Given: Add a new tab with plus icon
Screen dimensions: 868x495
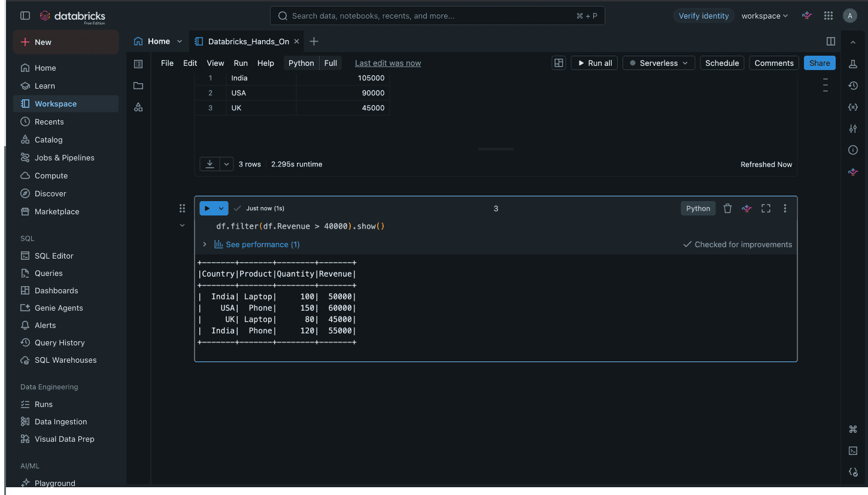Looking at the screenshot, I should tap(314, 41).
